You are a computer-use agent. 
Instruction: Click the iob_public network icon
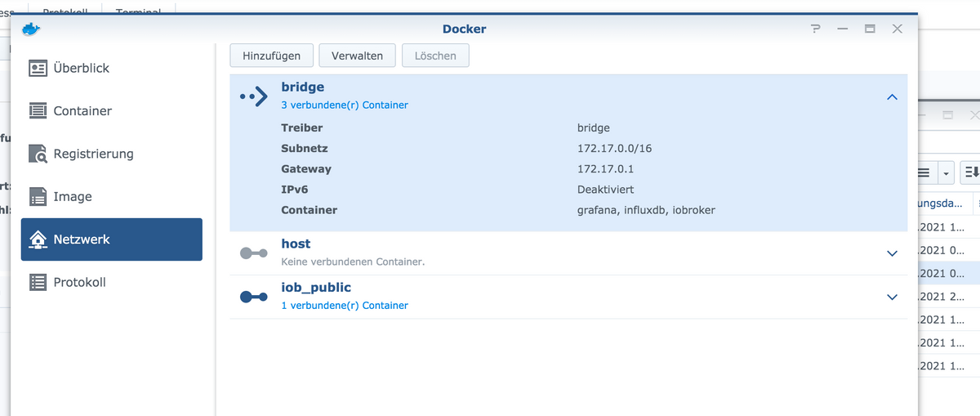coord(253,297)
